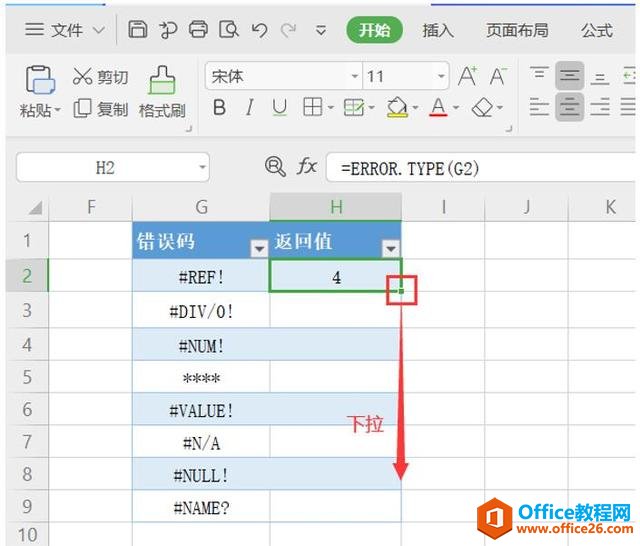This screenshot has width=640, height=546.
Task: Click 复制 copy button
Action: pos(100,109)
